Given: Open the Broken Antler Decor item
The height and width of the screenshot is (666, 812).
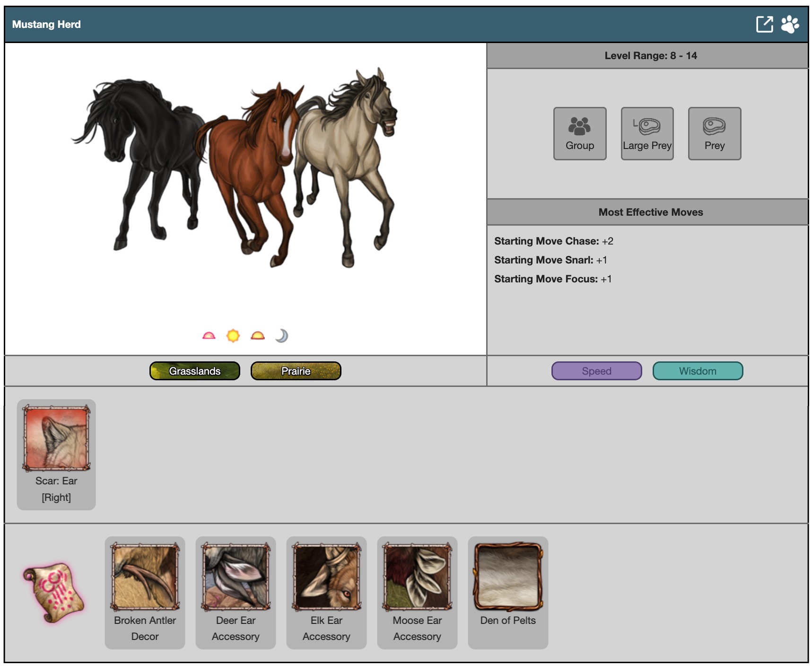Looking at the screenshot, I should 145,592.
